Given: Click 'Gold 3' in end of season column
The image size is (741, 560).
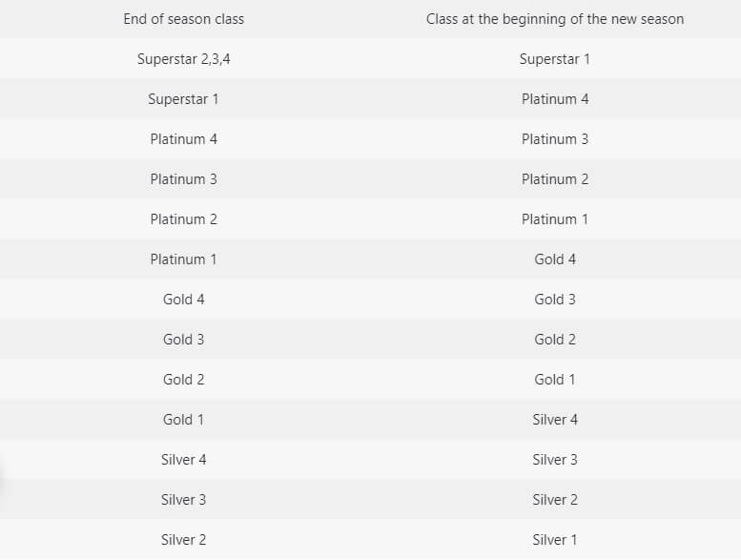Looking at the screenshot, I should 183,340.
